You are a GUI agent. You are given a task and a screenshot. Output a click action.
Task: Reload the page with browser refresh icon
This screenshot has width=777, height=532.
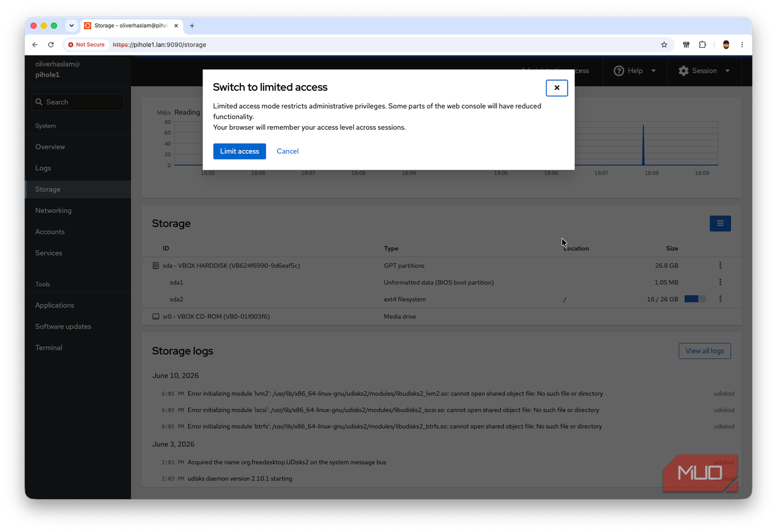tap(51, 45)
